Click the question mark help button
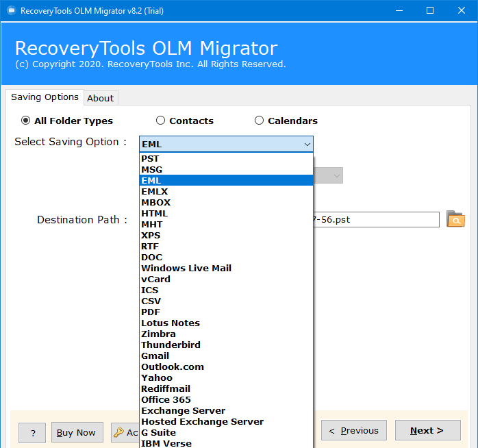The height and width of the screenshot is (448, 478). tap(32, 432)
